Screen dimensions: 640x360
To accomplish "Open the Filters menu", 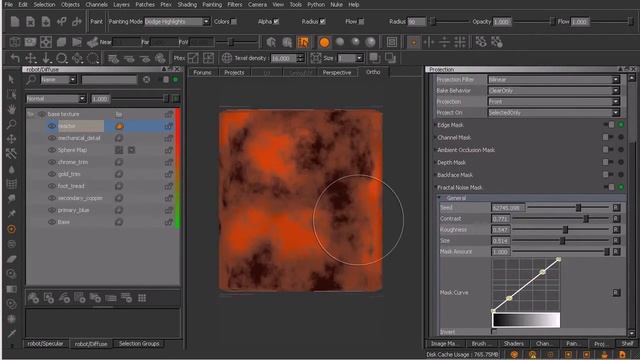I will click(x=235, y=5).
